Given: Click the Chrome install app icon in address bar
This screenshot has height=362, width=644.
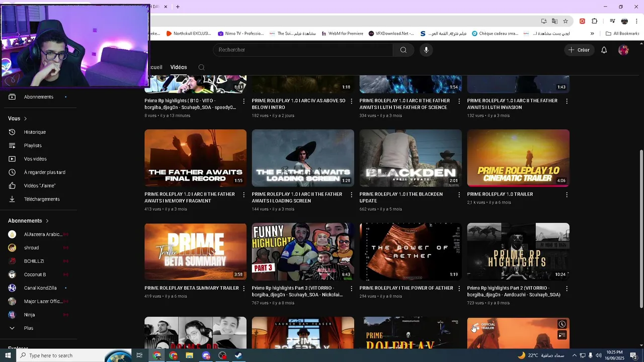Looking at the screenshot, I should [x=544, y=21].
